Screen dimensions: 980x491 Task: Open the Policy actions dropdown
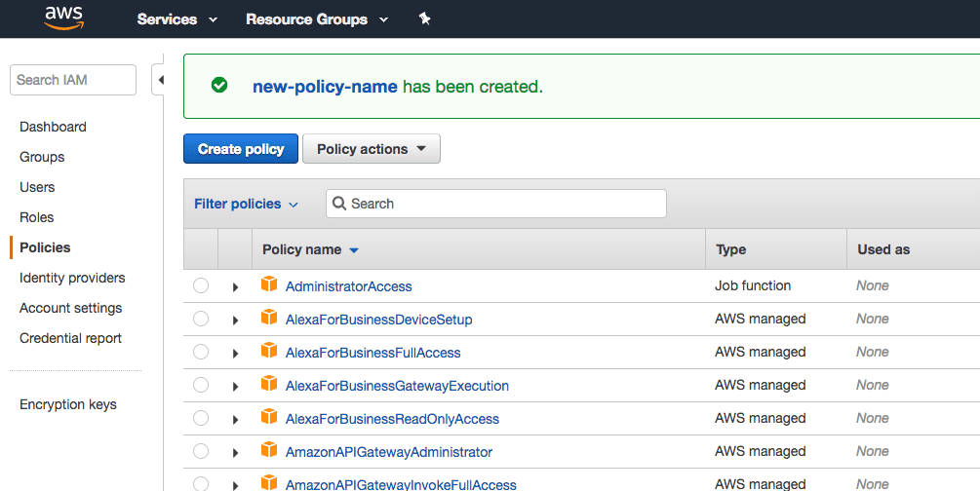(372, 149)
